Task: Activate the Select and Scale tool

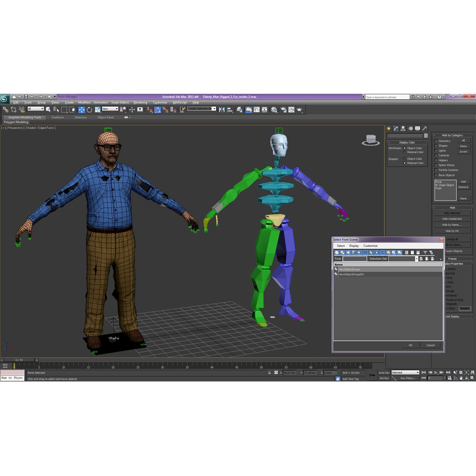Action: coord(97,110)
